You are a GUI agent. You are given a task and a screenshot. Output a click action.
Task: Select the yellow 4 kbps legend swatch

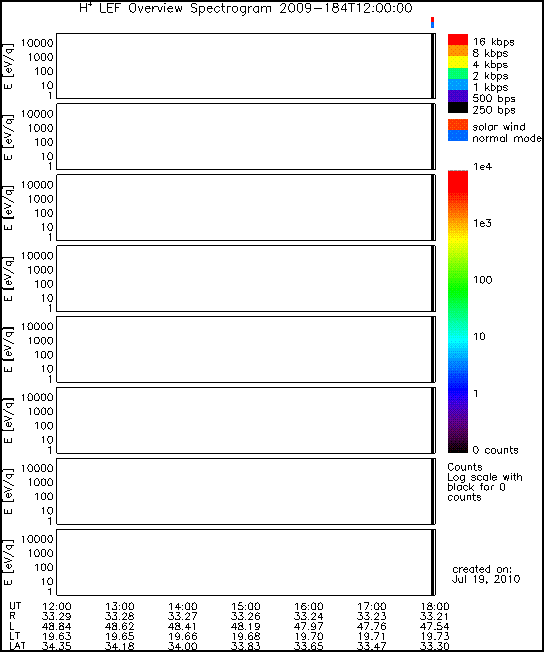[x=457, y=62]
